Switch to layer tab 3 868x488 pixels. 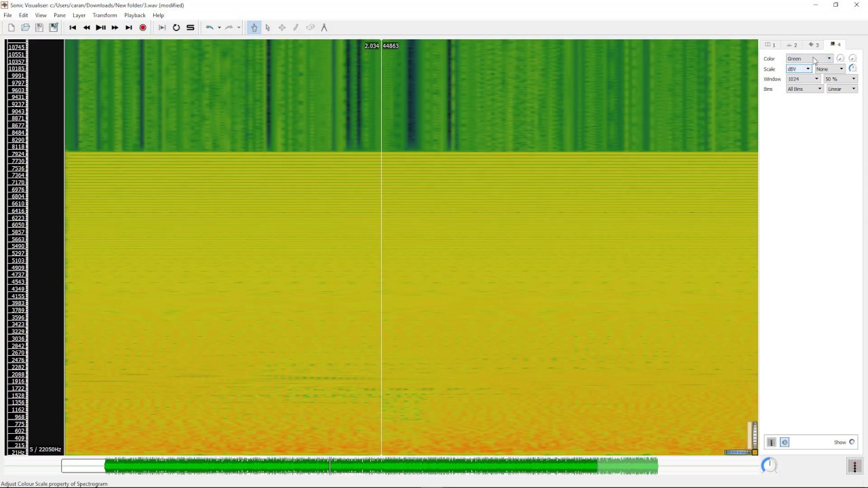tap(814, 45)
